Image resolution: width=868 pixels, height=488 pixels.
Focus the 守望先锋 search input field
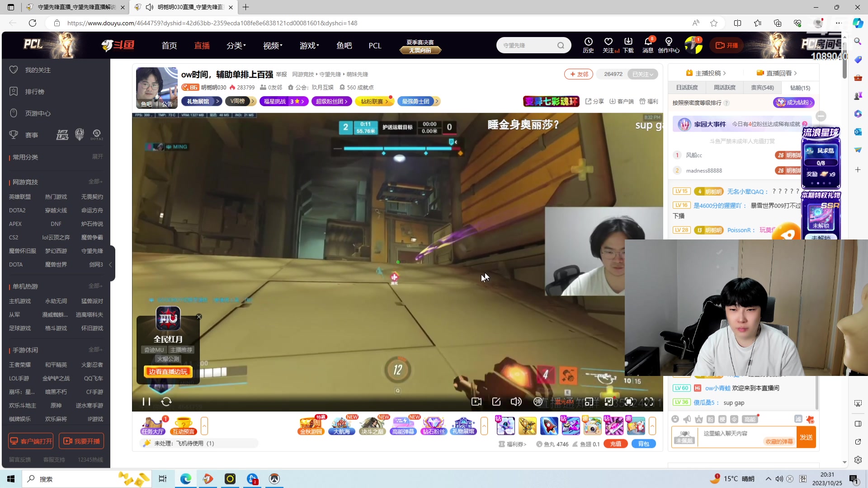coord(527,45)
